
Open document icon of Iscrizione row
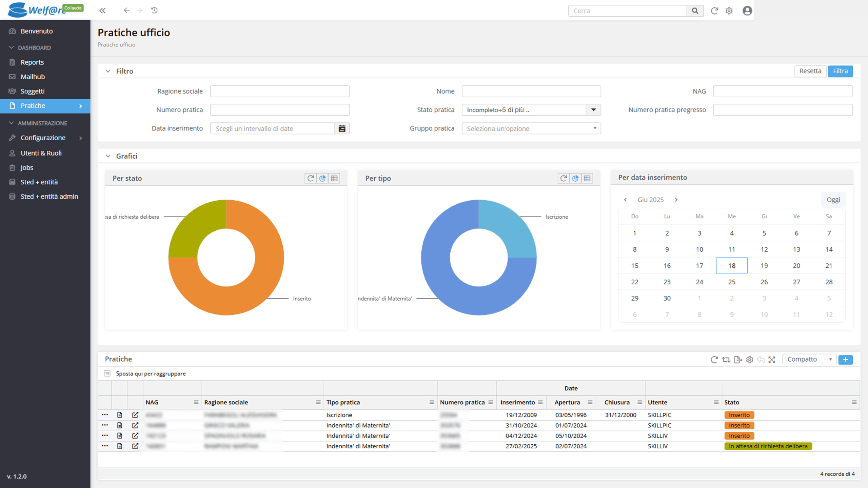click(120, 415)
